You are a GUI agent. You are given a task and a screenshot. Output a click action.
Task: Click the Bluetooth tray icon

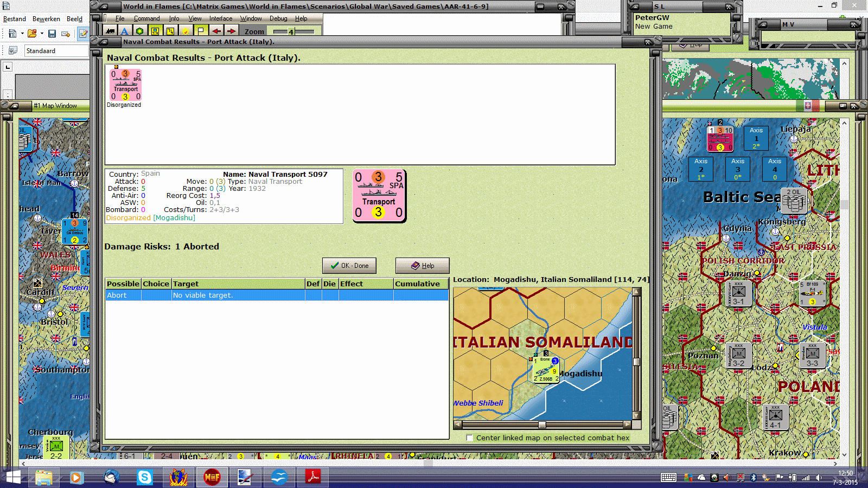point(753,478)
